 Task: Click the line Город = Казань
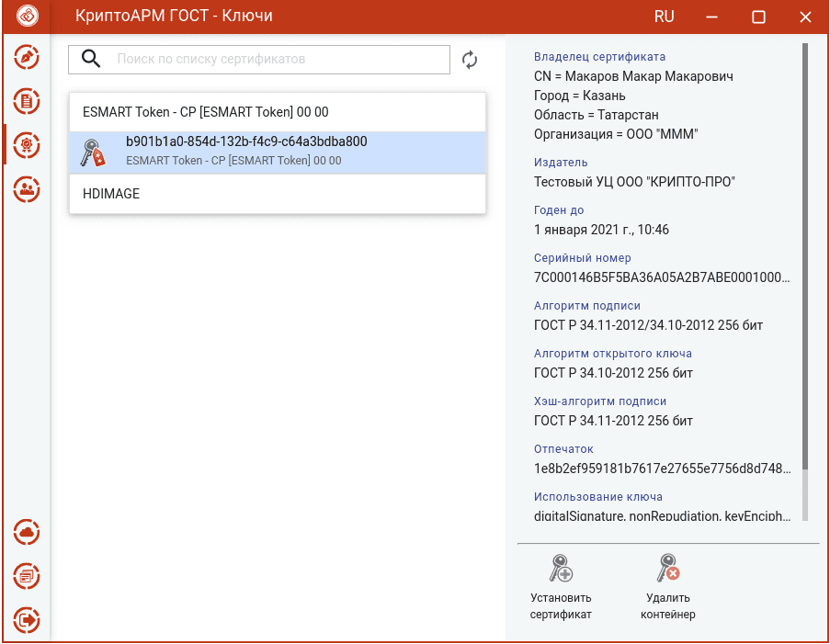(x=579, y=96)
